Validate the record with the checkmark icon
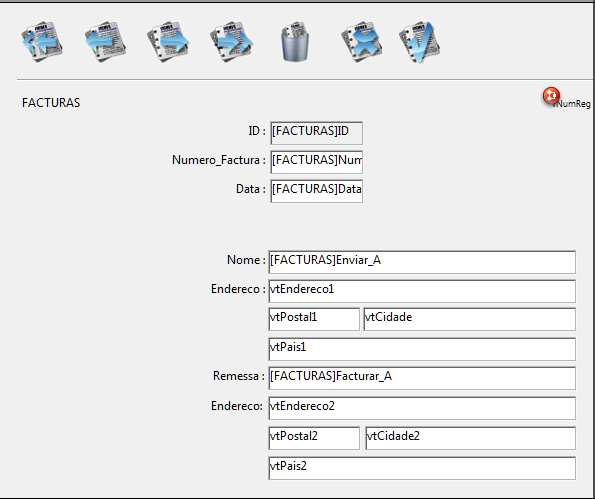This screenshot has width=595, height=499. (420, 41)
